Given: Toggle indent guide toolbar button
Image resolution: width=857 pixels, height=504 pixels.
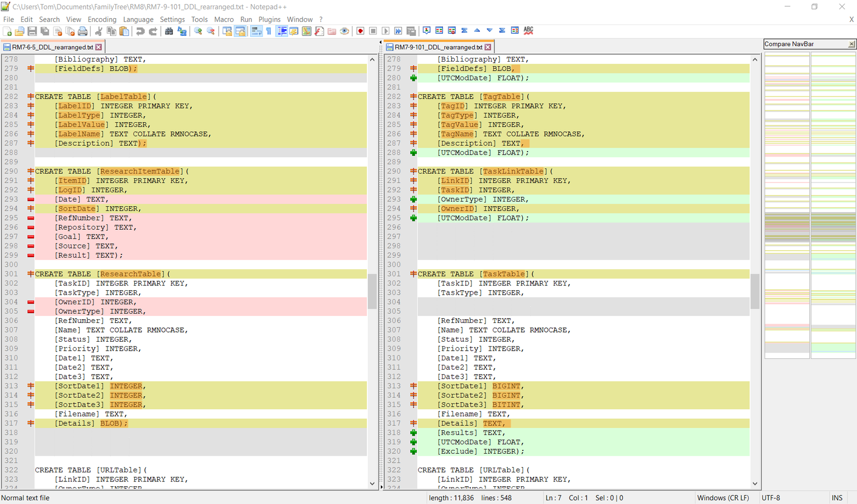Looking at the screenshot, I should tap(282, 31).
